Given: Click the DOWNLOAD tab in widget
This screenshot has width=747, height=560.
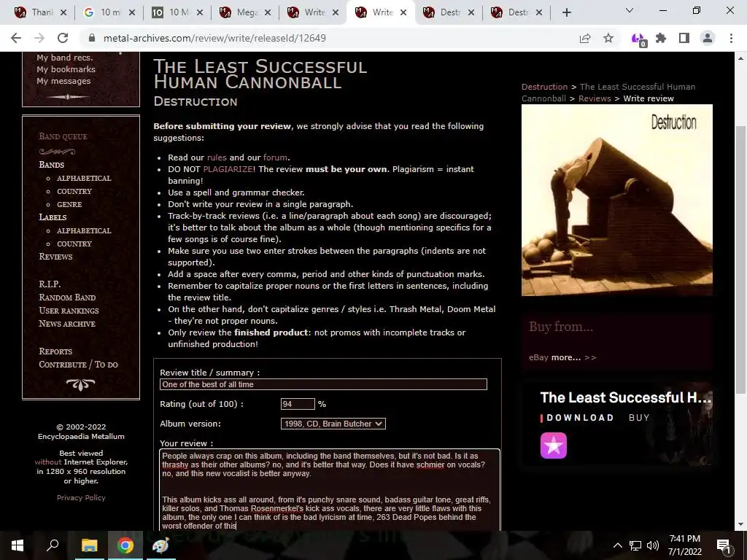Looking at the screenshot, I should (580, 418).
